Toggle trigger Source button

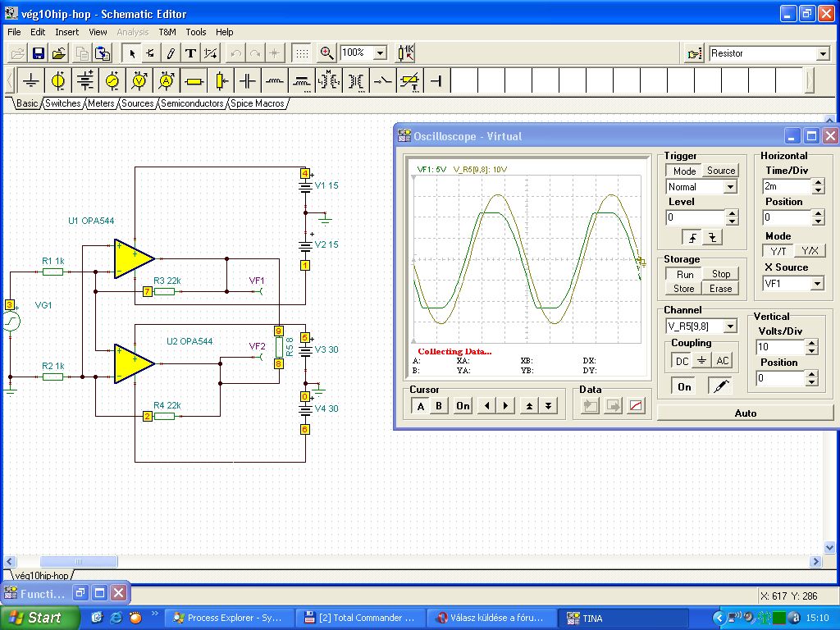coord(720,171)
